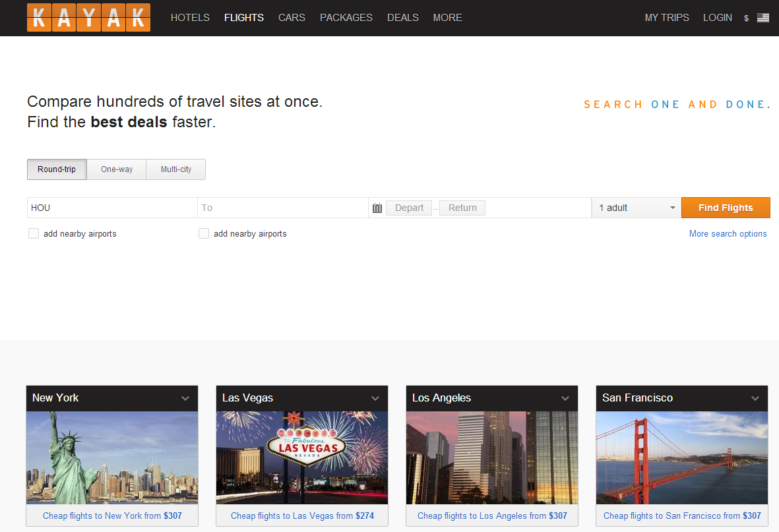Expand the San Francisco card chevron
Viewport: 779px width, 532px height.
[755, 398]
